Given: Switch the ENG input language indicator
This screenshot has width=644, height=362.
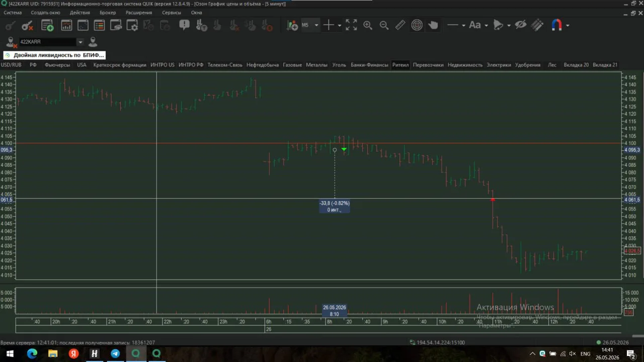Looking at the screenshot, I should [585, 354].
